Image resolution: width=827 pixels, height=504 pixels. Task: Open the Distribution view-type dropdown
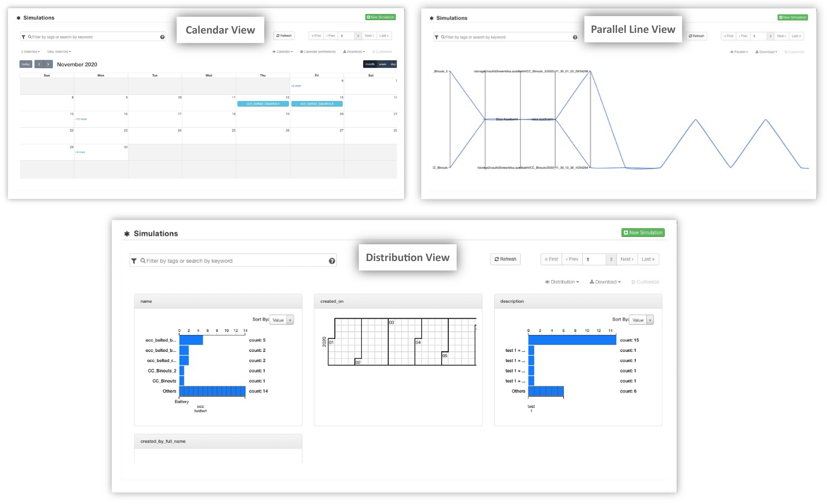click(x=562, y=282)
